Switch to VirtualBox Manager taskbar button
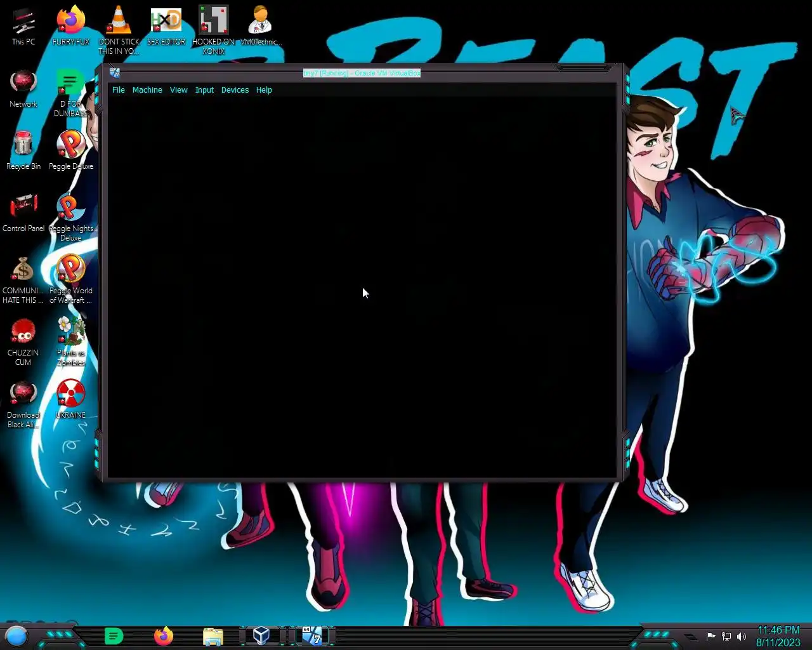The height and width of the screenshot is (650, 812). (261, 635)
